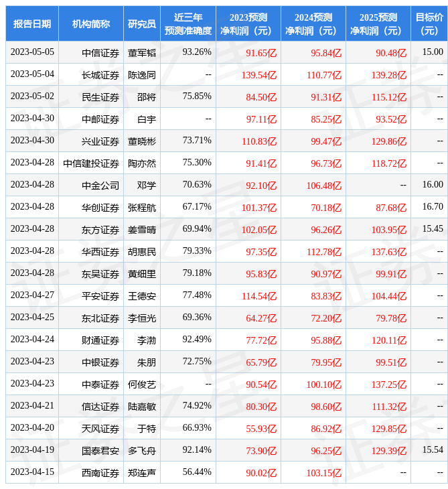Click the 近三年预测准确度 column header
The image size is (448, 489).
[188, 23]
